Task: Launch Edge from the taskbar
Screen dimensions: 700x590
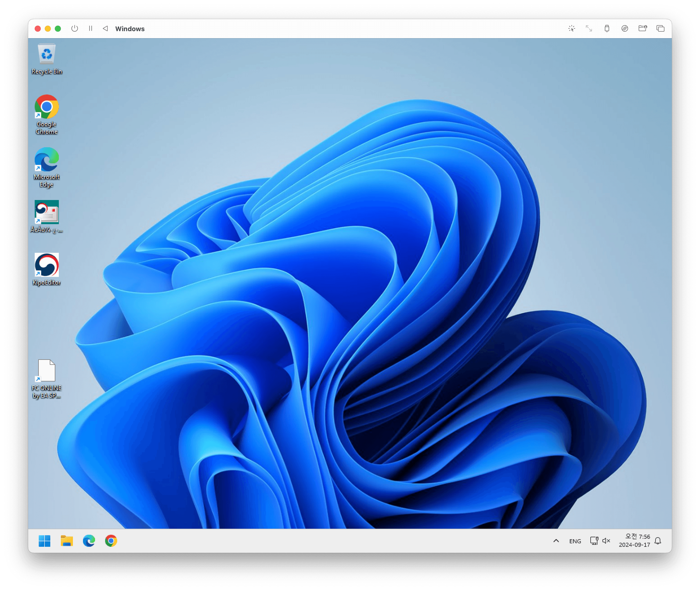Action: click(x=89, y=541)
